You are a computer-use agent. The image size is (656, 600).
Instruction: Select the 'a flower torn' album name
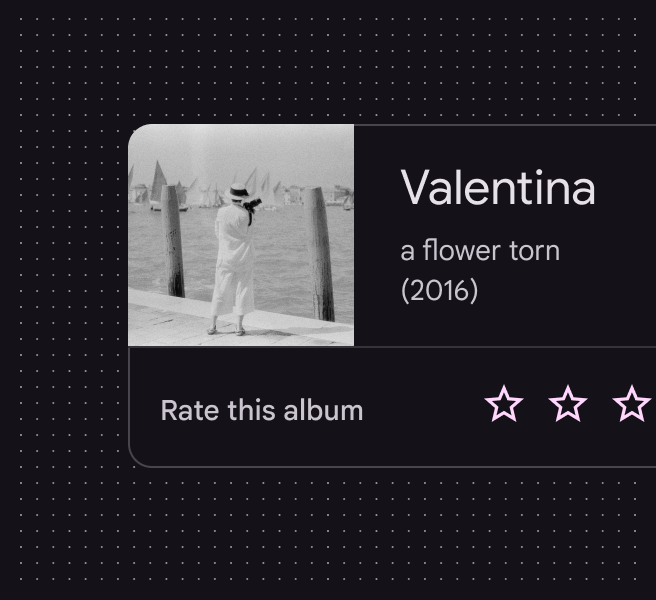click(480, 250)
